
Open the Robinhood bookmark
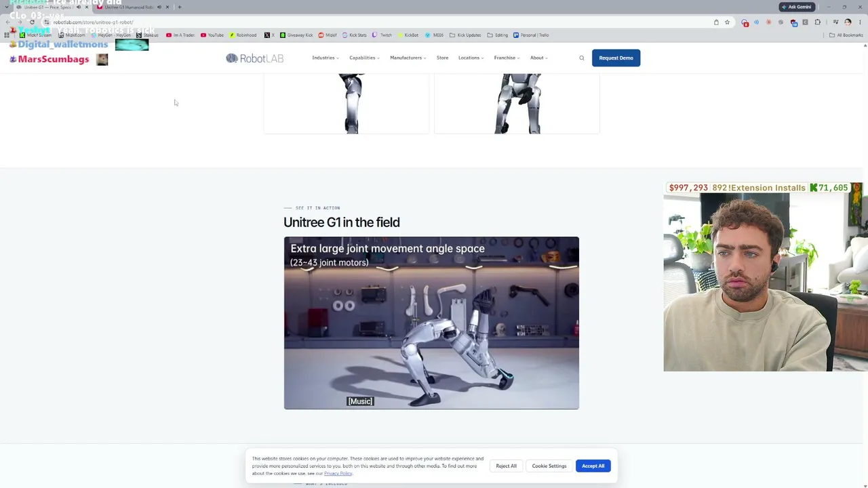[x=243, y=35]
